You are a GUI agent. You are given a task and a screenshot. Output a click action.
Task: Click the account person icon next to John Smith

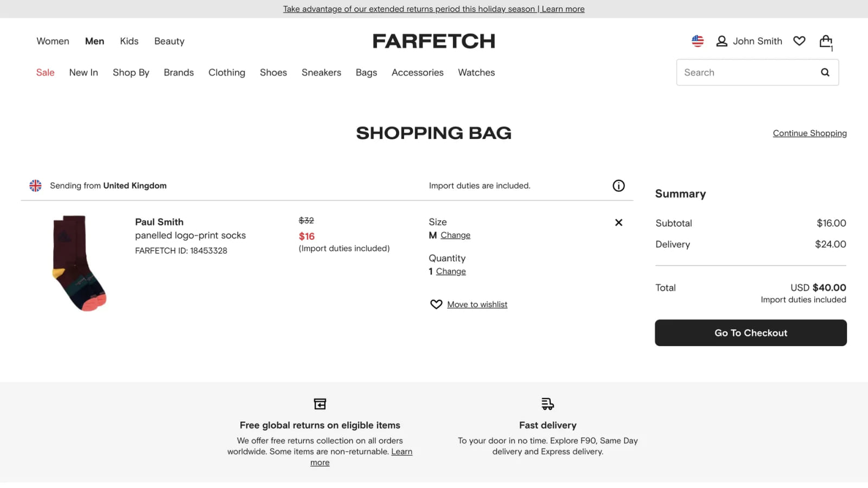tap(722, 41)
